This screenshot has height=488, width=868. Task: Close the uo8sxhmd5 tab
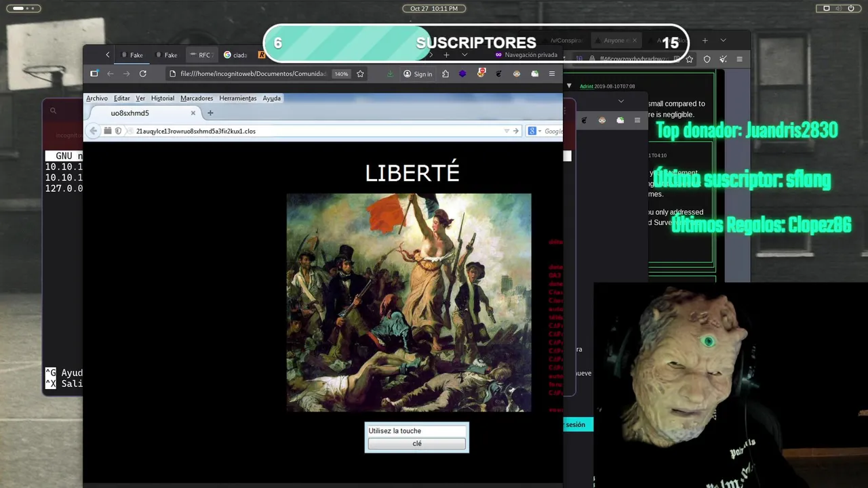tap(193, 113)
